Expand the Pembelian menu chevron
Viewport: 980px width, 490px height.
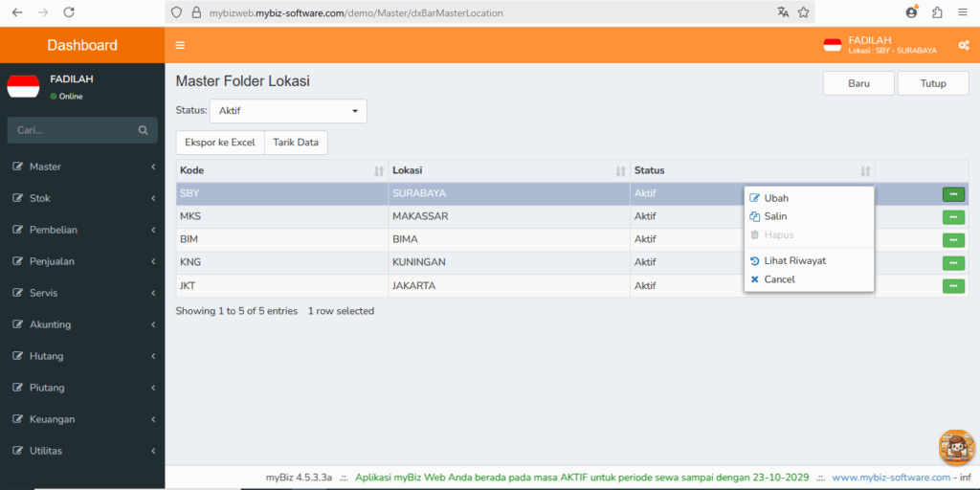(x=153, y=230)
